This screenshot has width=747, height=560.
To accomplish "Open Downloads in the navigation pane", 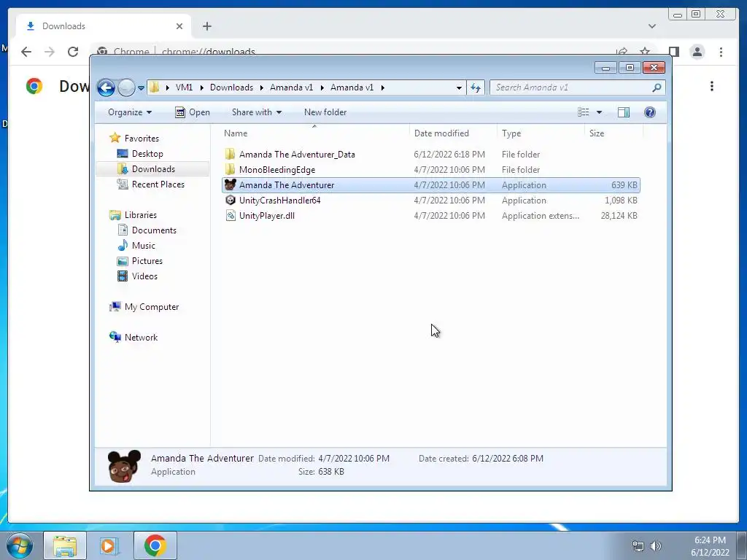I will click(153, 168).
